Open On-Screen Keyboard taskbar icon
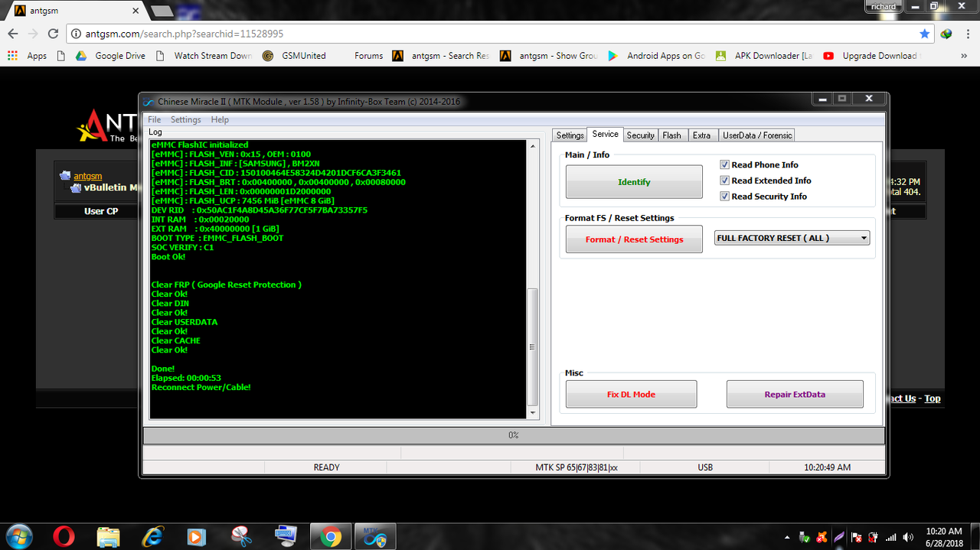 [286, 536]
